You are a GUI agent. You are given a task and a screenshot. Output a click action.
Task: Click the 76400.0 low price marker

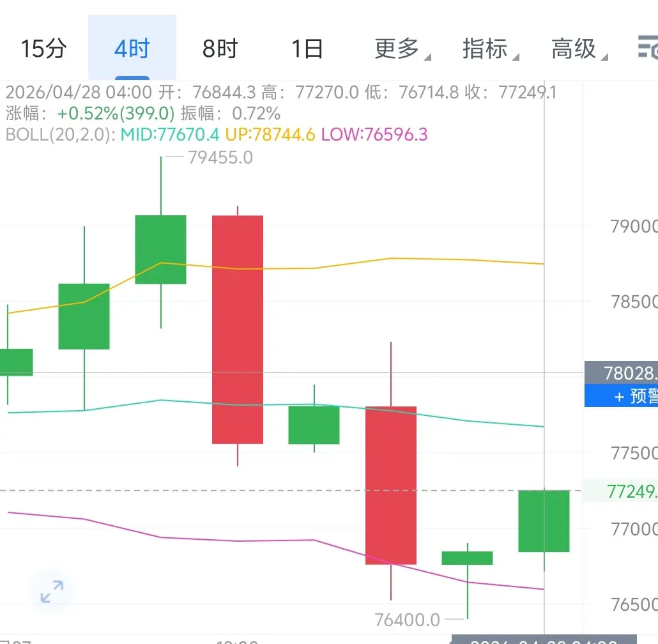pos(407,620)
